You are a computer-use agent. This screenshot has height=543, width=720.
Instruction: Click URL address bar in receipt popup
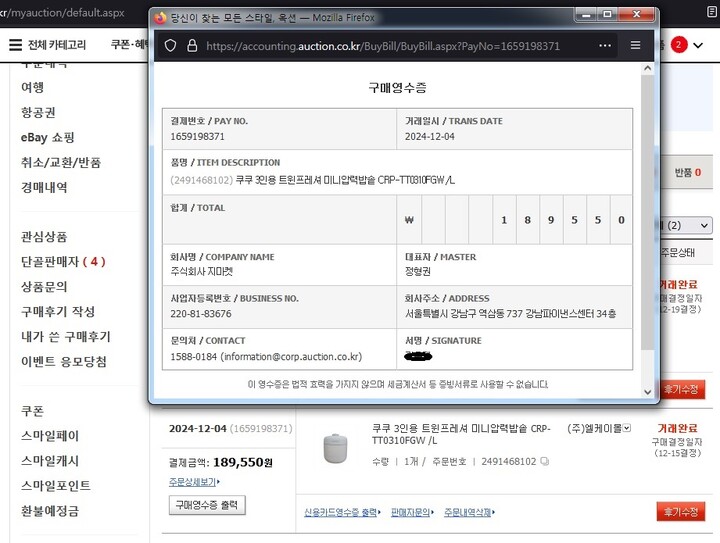(383, 46)
